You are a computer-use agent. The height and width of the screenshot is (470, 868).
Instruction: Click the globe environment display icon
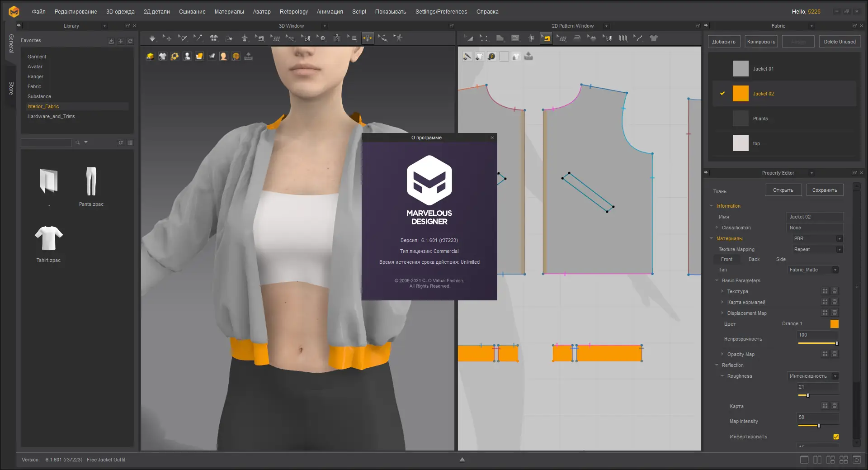click(x=236, y=56)
